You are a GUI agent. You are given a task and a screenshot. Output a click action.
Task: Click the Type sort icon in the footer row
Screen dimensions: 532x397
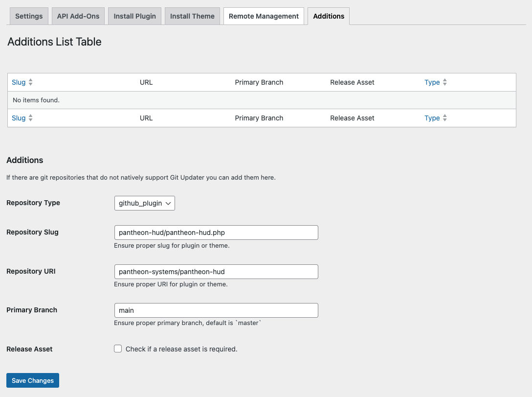(x=443, y=118)
